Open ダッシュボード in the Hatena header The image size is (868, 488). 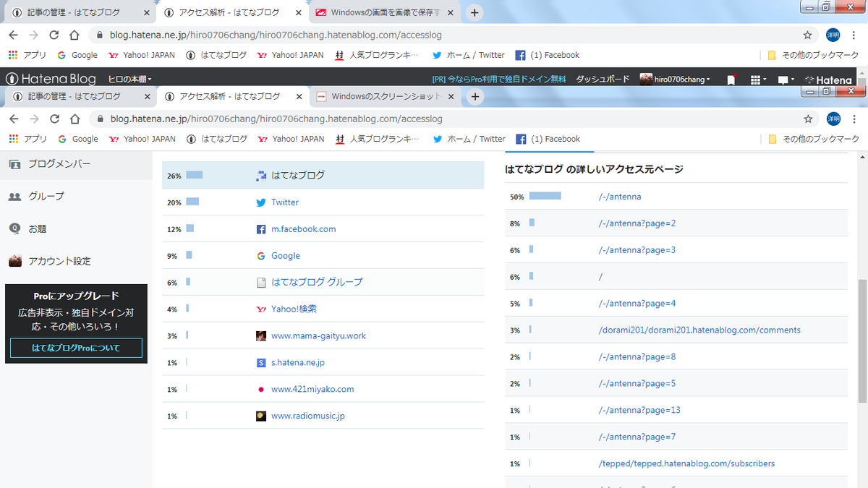click(603, 79)
